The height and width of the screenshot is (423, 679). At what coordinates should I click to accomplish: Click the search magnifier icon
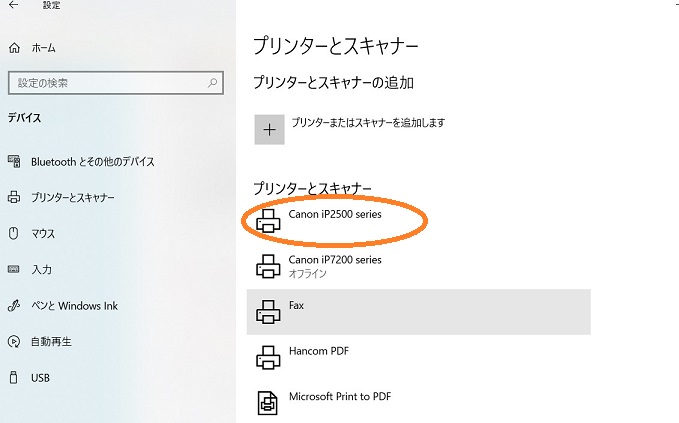pyautogui.click(x=212, y=82)
